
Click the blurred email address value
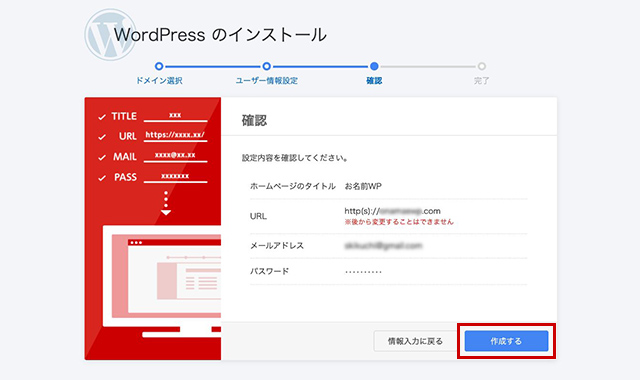(383, 246)
